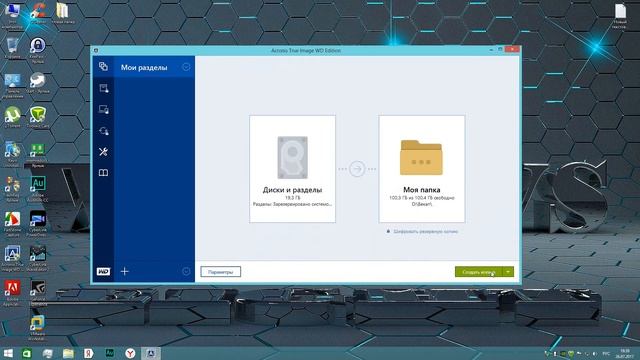Open the Adobe Audition CC desktop shortcut

coord(38,189)
